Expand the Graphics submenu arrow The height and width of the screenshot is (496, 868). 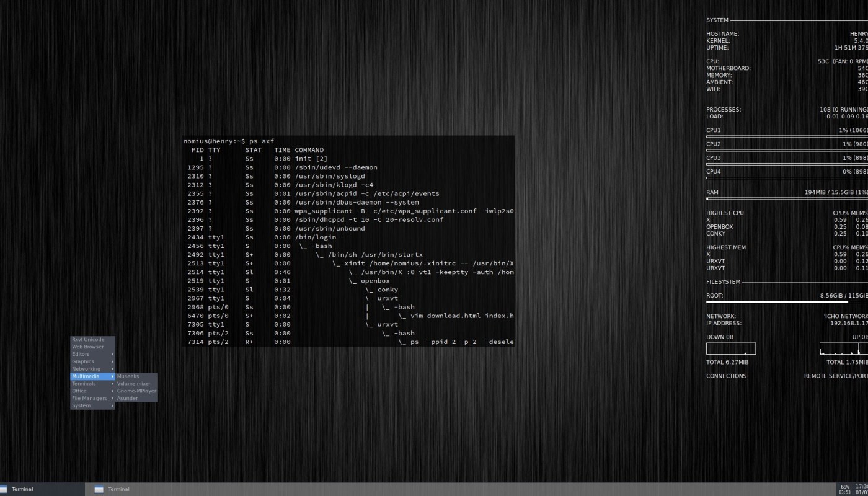pos(112,361)
